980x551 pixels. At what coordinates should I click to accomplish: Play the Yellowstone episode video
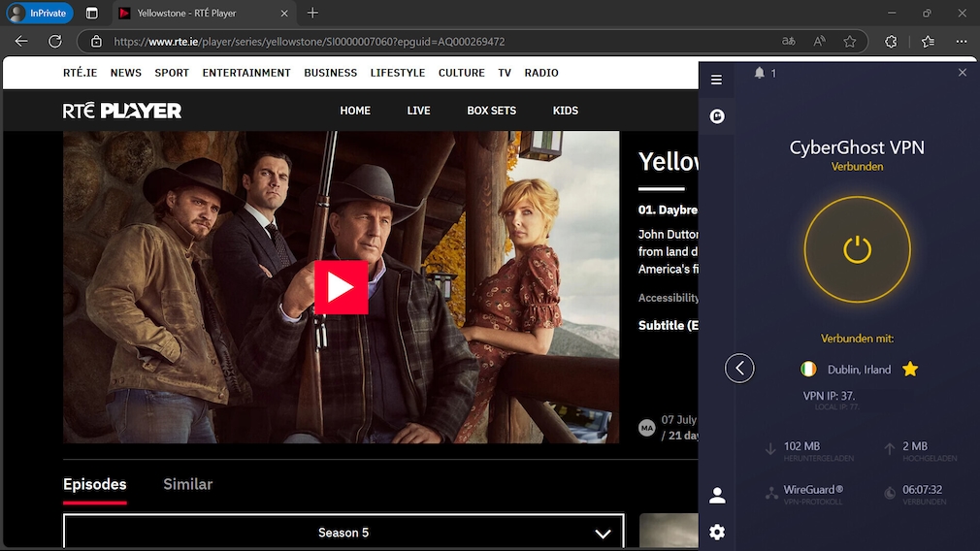pyautogui.click(x=341, y=287)
